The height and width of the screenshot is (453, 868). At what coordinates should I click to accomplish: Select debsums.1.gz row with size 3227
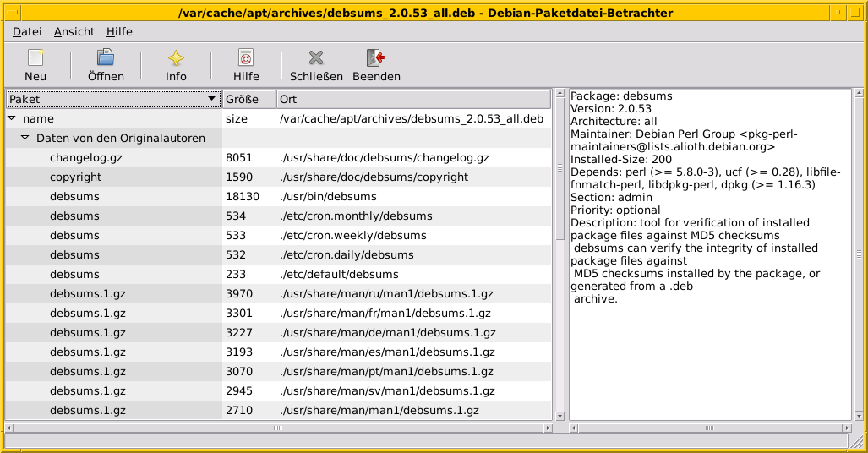(x=278, y=332)
